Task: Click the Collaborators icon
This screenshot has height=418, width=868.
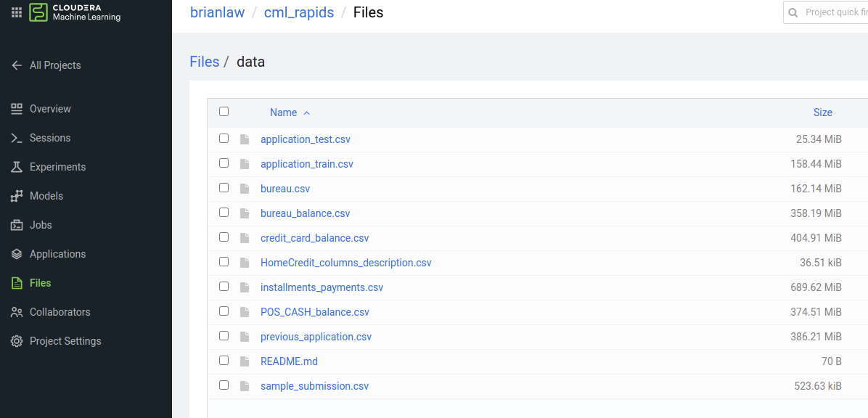Action: click(16, 312)
